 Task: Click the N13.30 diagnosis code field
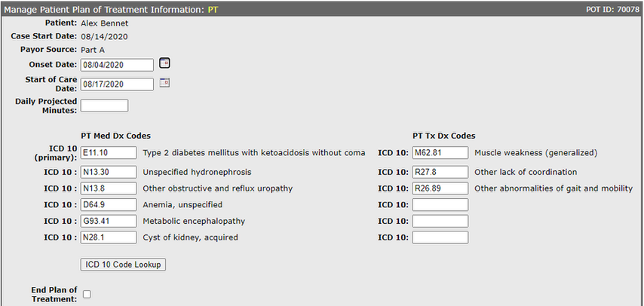point(109,172)
